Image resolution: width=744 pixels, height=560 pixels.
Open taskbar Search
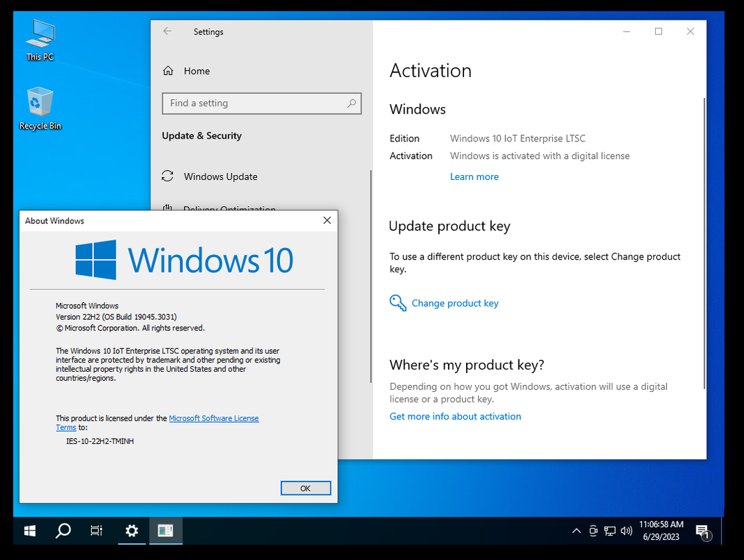tap(63, 531)
